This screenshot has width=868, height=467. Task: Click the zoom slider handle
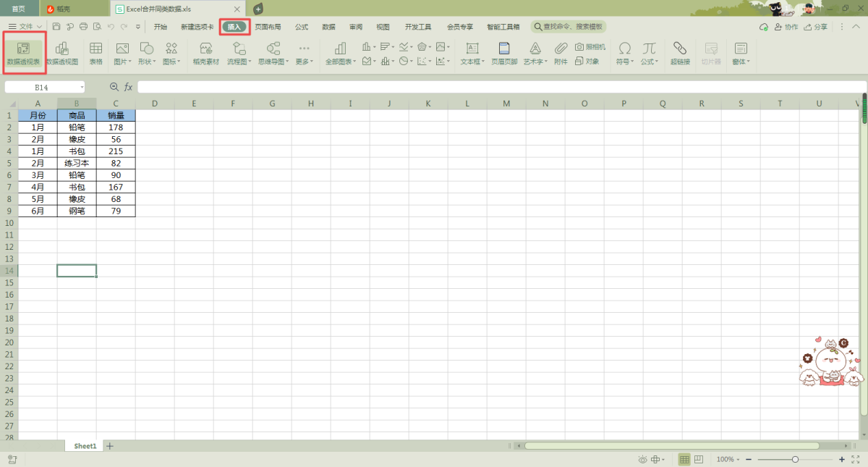tap(795, 460)
